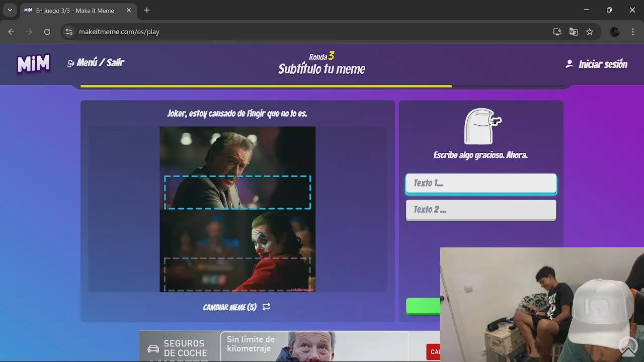
Task: Click the car icon in the advertisement
Action: click(x=153, y=348)
